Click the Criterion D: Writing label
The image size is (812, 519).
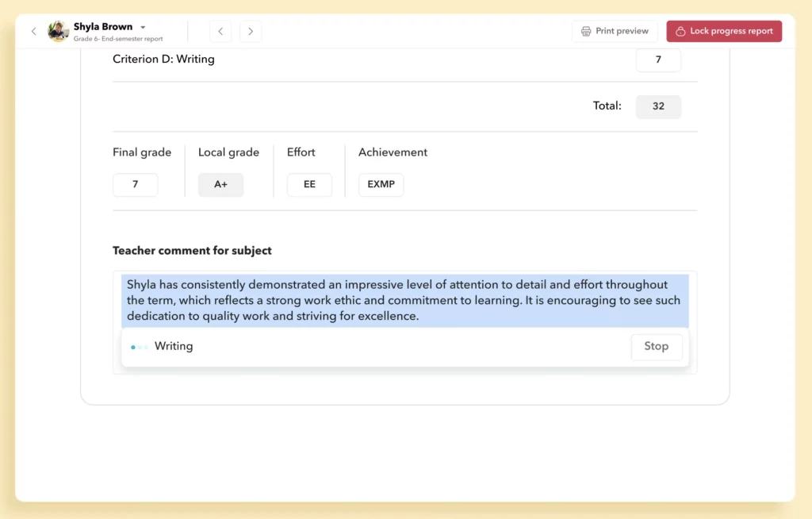tap(163, 60)
